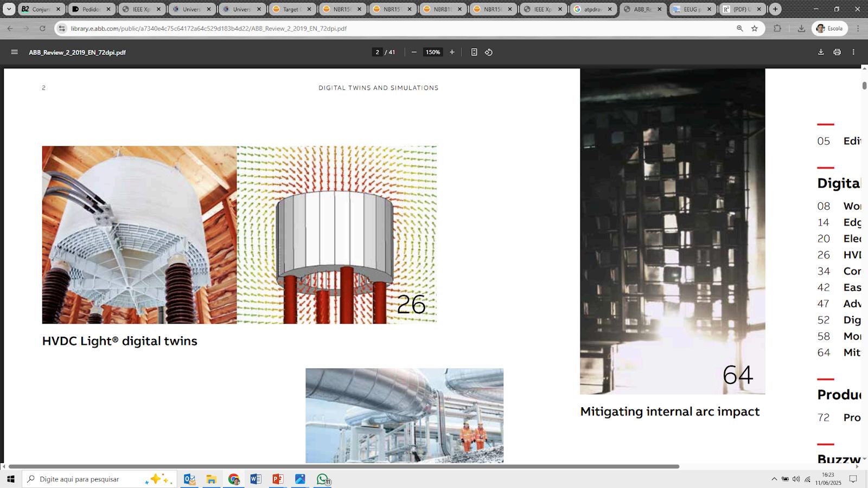The image size is (868, 488).
Task: Rotate the PDF counterclockwise
Action: pyautogui.click(x=489, y=52)
